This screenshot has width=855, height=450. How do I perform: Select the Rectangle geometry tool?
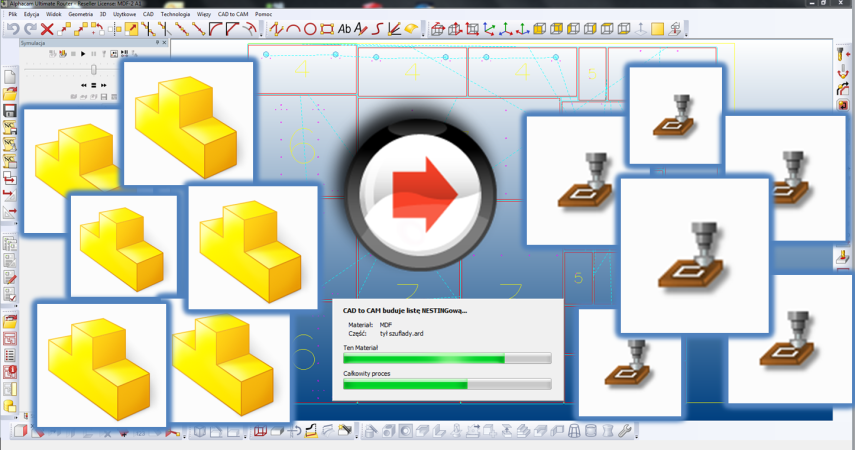coord(327,29)
